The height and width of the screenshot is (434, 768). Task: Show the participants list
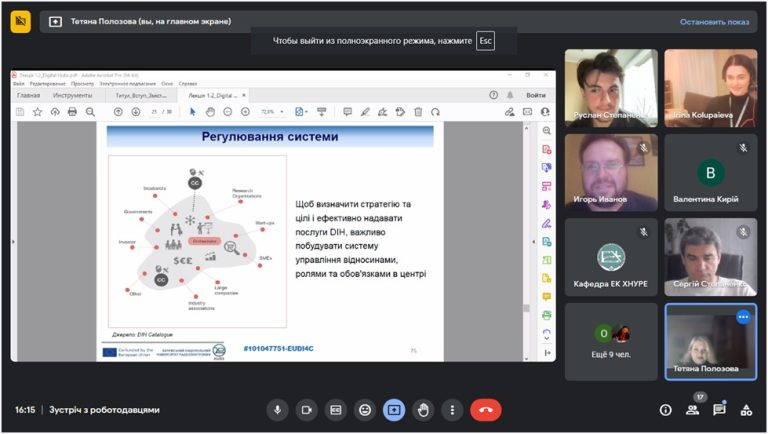[693, 410]
